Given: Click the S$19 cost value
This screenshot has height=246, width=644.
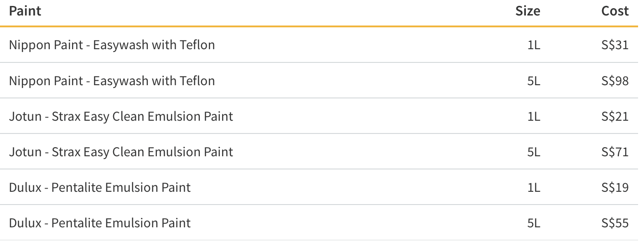Looking at the screenshot, I should [x=615, y=187].
